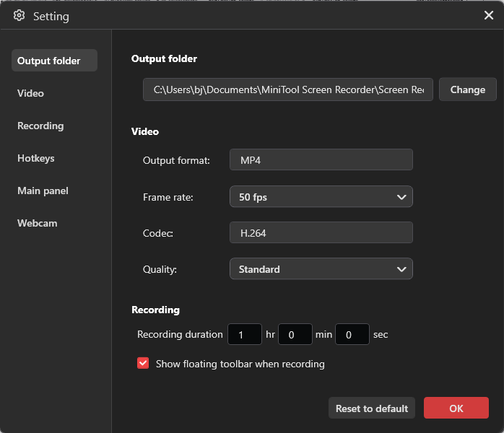Image resolution: width=504 pixels, height=433 pixels.
Task: Expand the Frame rate dropdown arrow
Action: click(401, 196)
